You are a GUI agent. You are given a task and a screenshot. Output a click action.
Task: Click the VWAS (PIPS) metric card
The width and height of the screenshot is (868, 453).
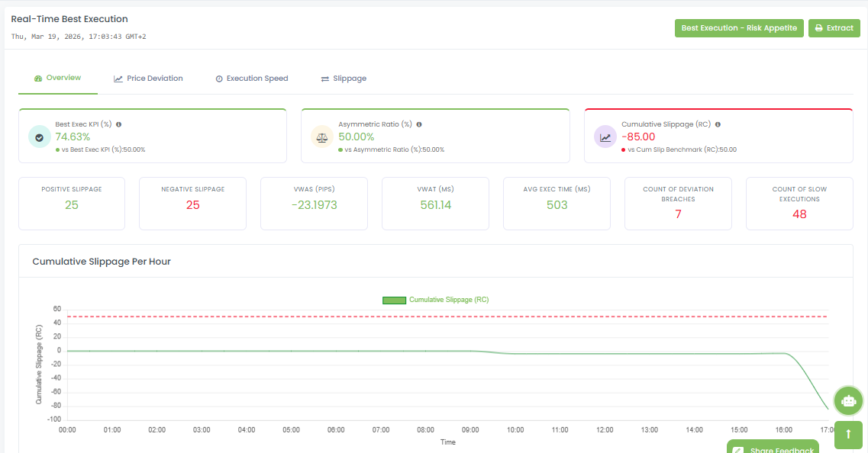point(314,204)
